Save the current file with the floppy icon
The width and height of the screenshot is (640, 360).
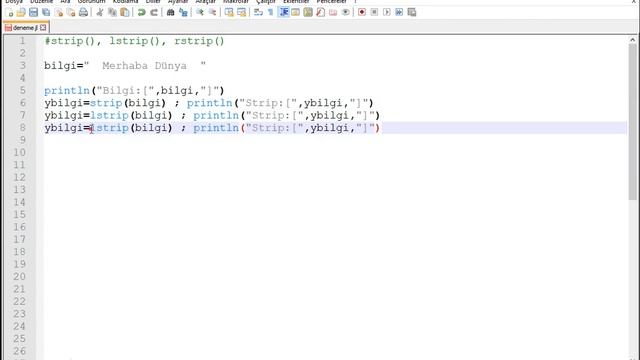pyautogui.click(x=33, y=12)
